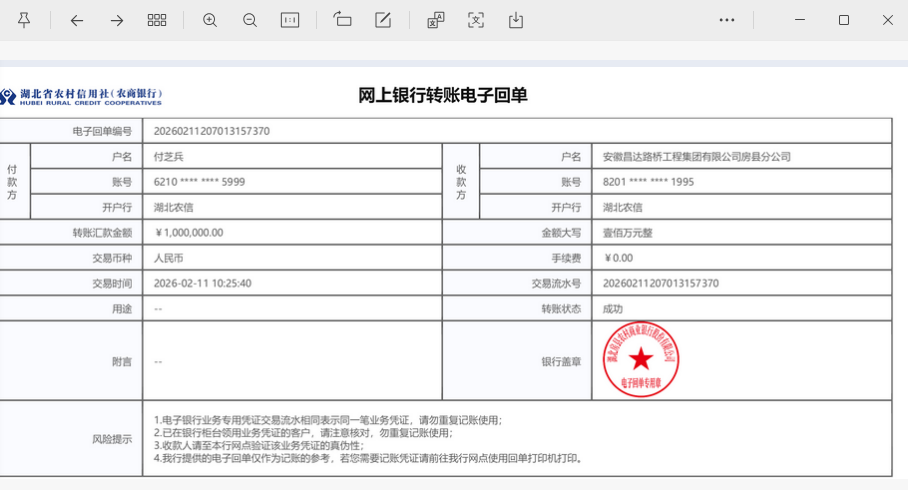This screenshot has width=908, height=490.
Task: Save the image to file
Action: (x=516, y=20)
